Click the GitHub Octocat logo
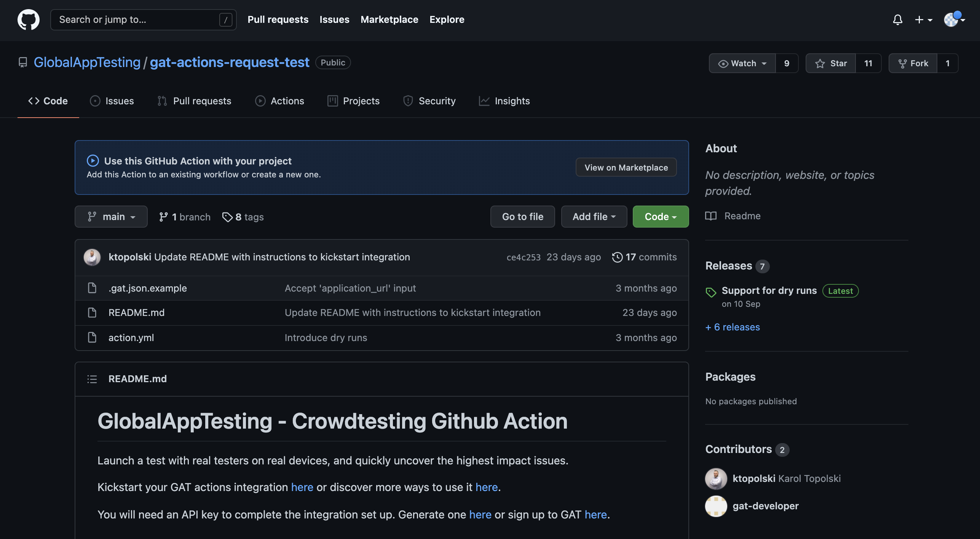This screenshot has height=539, width=980. [x=29, y=20]
